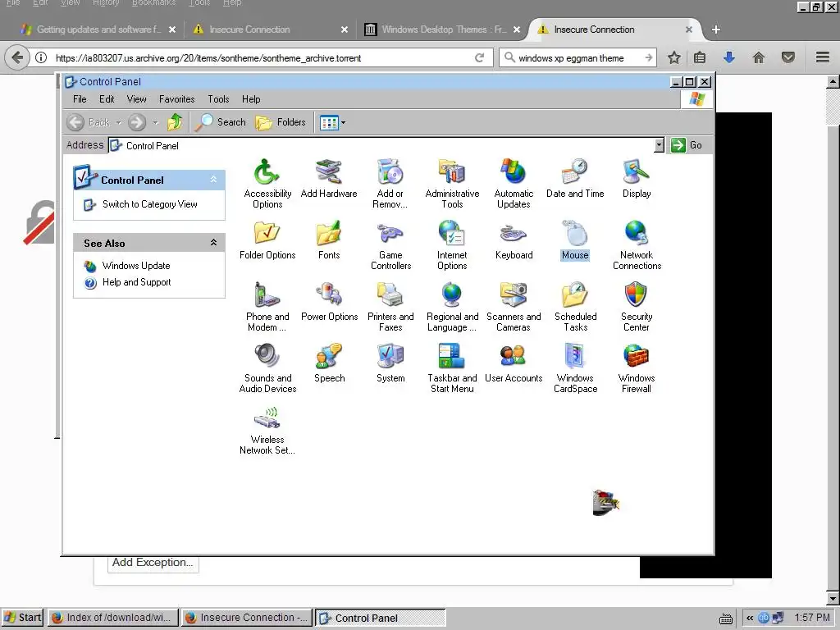Screen dimensions: 840x630
Task: Open Keyboard settings icon
Action: (x=514, y=240)
